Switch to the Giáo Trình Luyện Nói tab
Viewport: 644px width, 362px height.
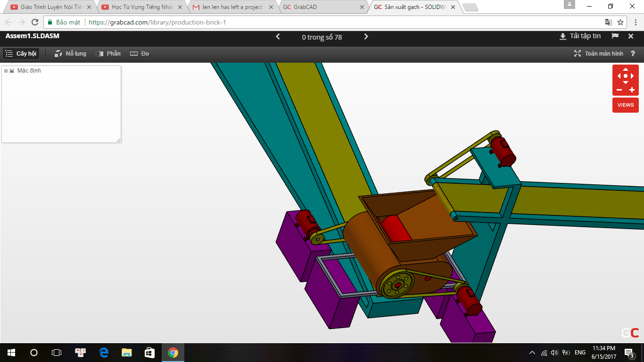click(x=50, y=7)
